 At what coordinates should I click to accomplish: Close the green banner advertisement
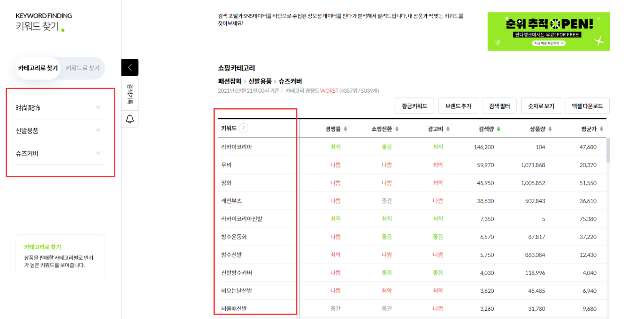click(x=599, y=18)
